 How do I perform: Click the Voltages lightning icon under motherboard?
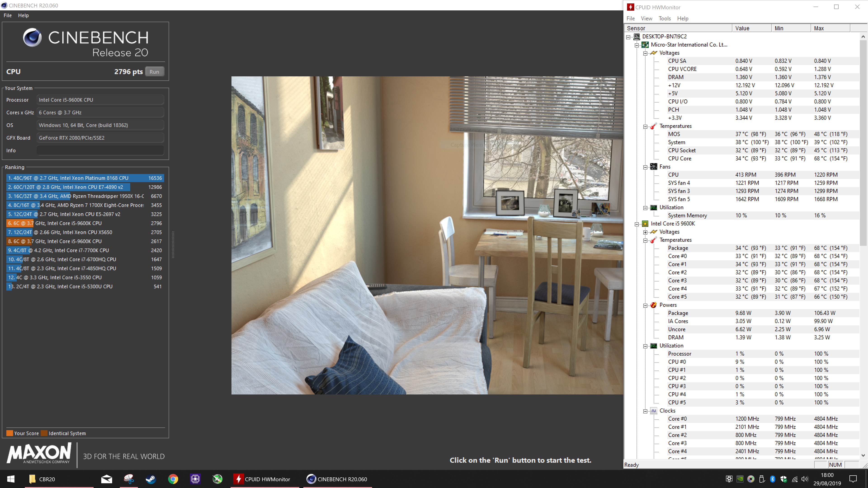point(654,53)
